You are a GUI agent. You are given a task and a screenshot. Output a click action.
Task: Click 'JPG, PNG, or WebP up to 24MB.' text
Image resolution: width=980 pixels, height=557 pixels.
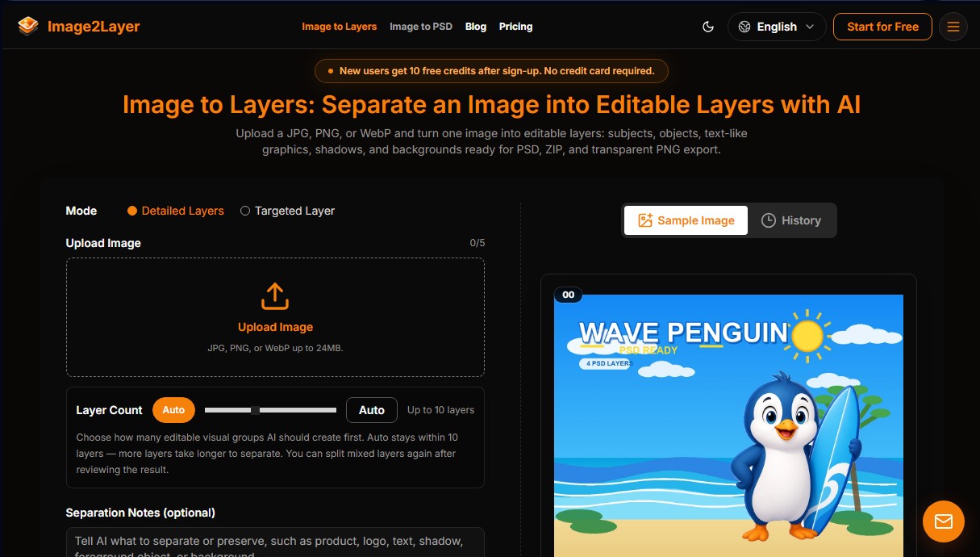click(x=275, y=348)
